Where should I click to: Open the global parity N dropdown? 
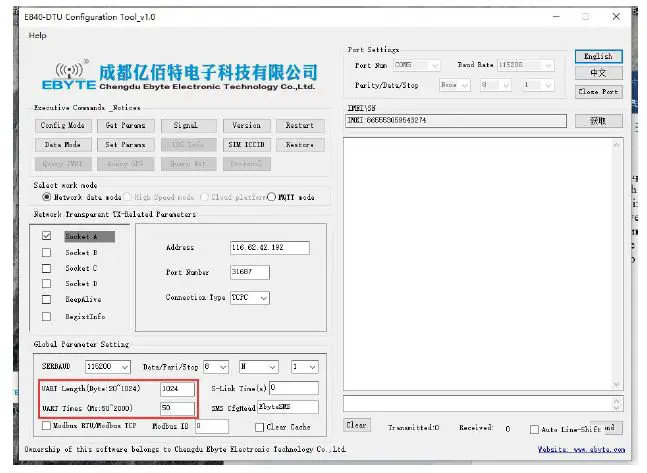click(x=259, y=367)
